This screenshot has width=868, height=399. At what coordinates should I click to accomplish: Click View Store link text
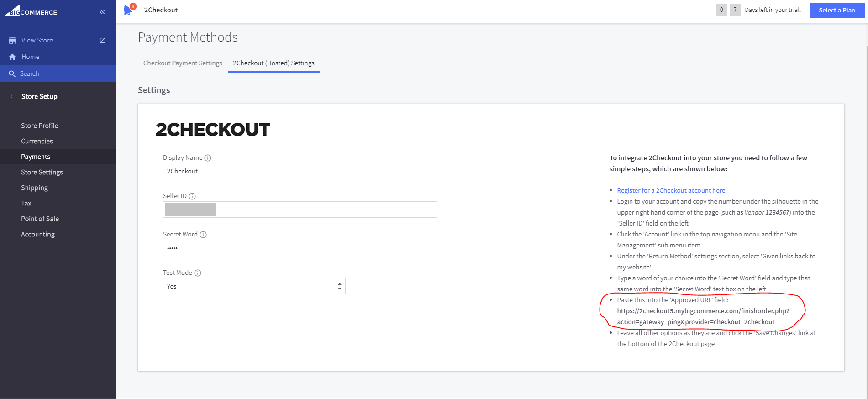[x=37, y=41]
